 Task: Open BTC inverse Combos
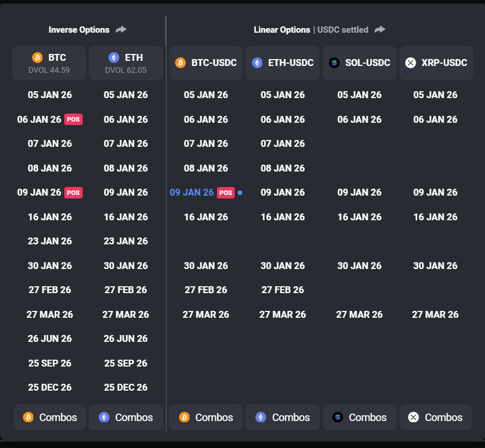[x=50, y=418]
